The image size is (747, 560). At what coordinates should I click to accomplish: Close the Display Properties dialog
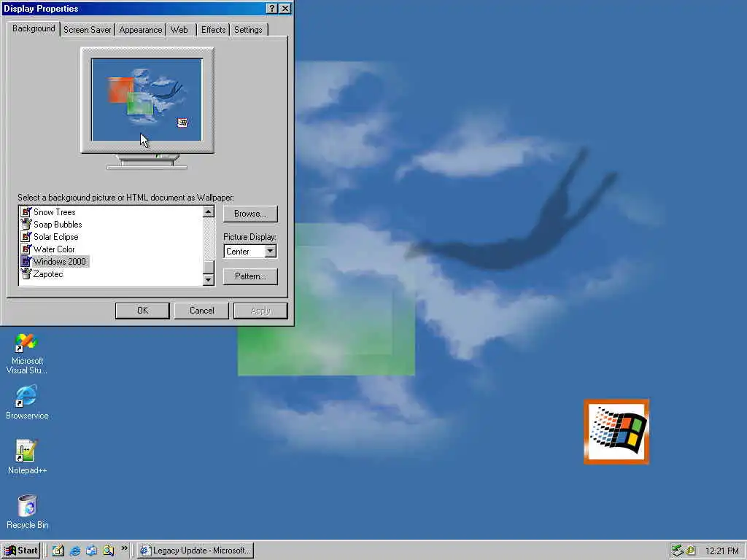click(285, 9)
